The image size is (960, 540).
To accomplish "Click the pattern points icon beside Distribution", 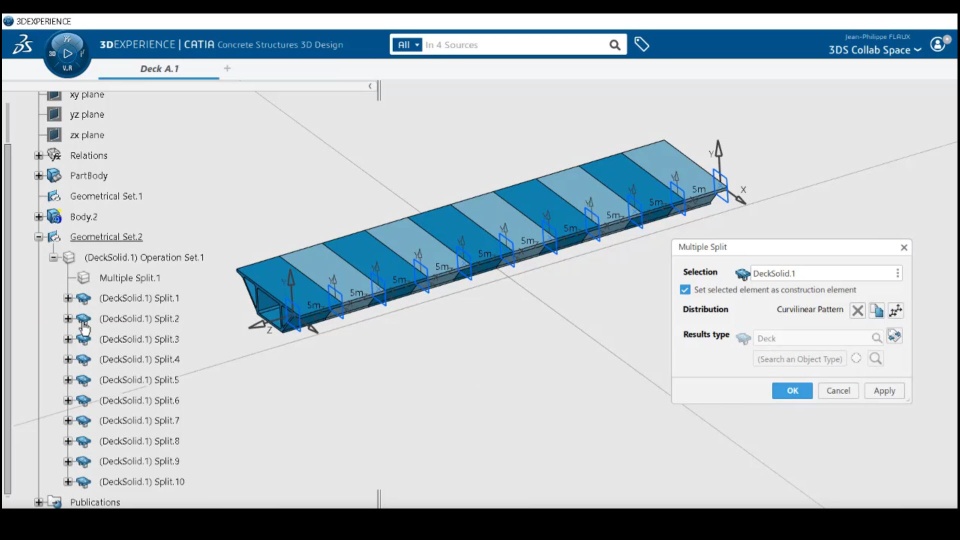I will (896, 310).
